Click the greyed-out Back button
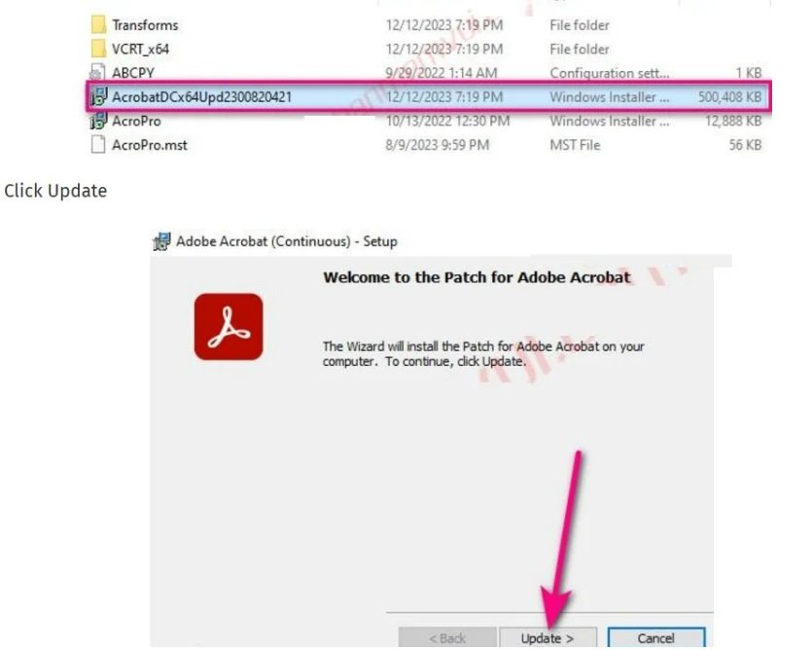Screen dimensions: 812x650 (447, 638)
